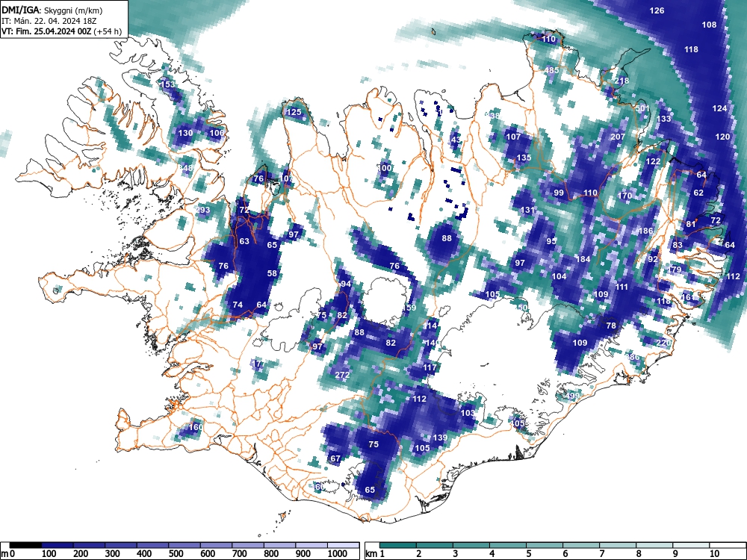Click the visibility value '186' on the map

645,231
